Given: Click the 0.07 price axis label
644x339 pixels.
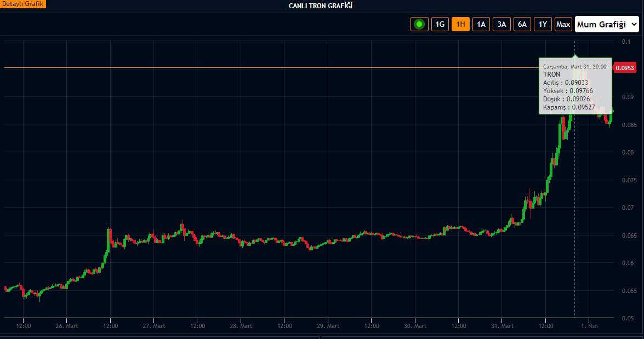Looking at the screenshot, I should click(x=628, y=208).
